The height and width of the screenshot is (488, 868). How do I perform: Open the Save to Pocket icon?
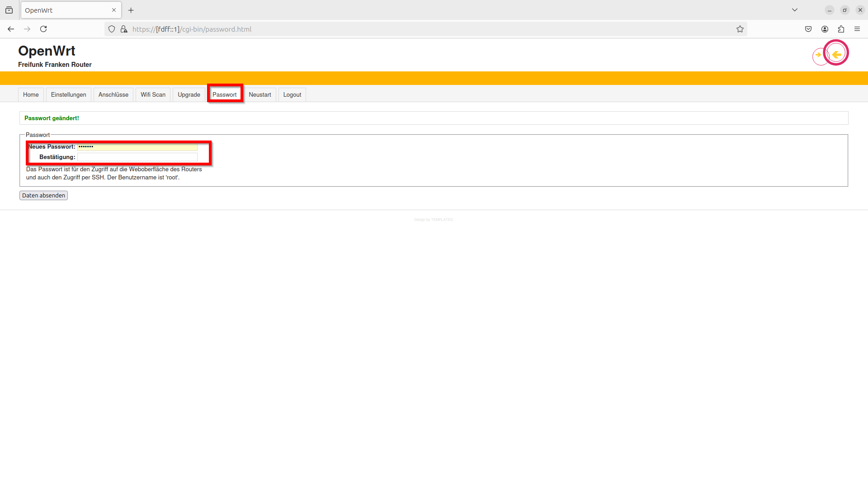(808, 29)
